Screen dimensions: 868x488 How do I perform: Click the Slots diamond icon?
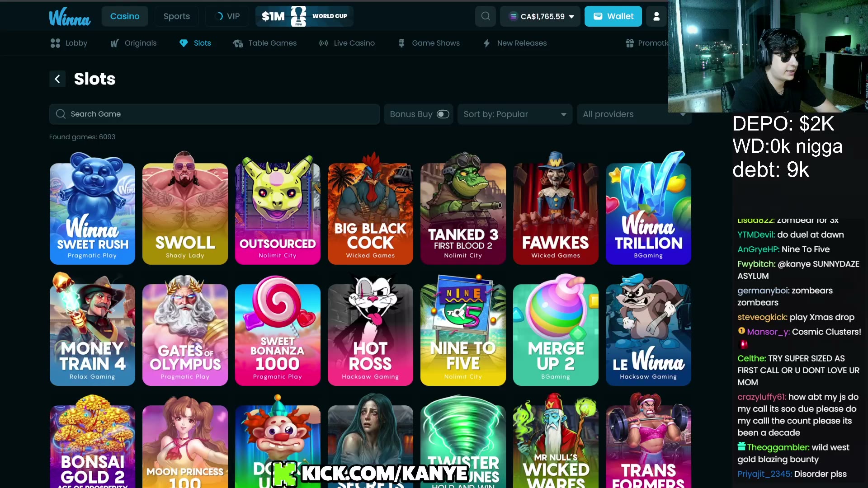[x=184, y=43]
